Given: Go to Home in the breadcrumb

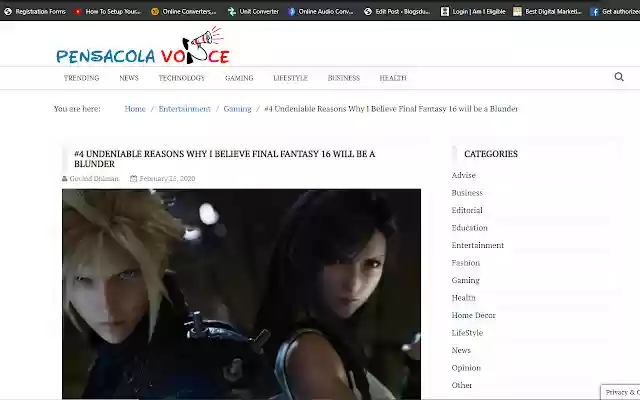Looking at the screenshot, I should click(x=135, y=109).
